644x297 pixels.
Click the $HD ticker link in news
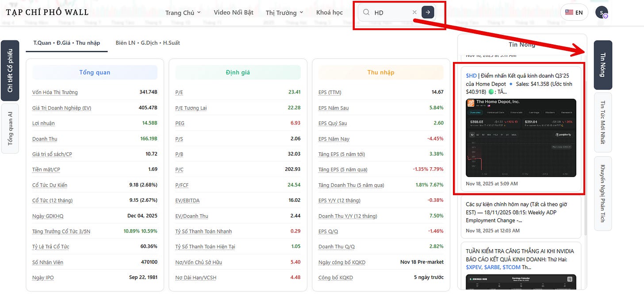(471, 76)
